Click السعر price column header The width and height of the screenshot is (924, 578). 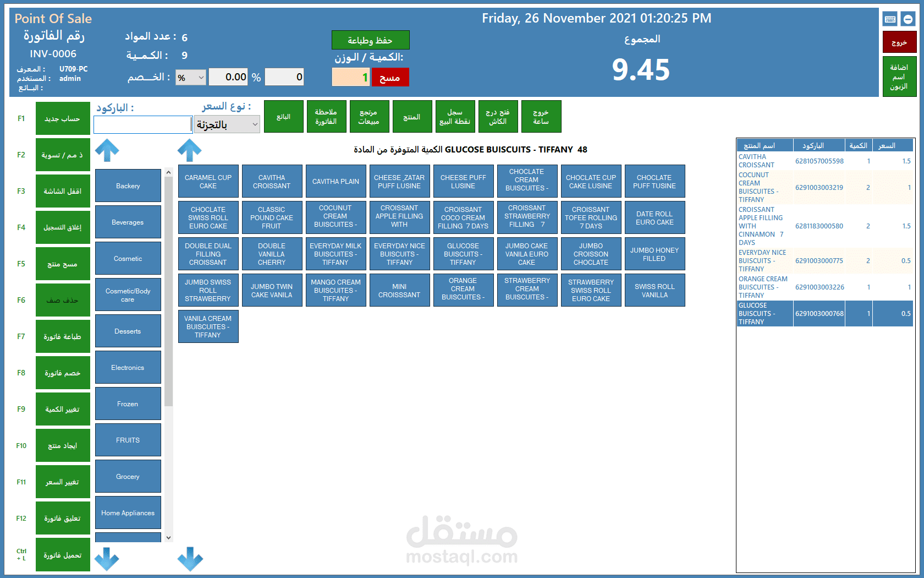[x=893, y=145]
